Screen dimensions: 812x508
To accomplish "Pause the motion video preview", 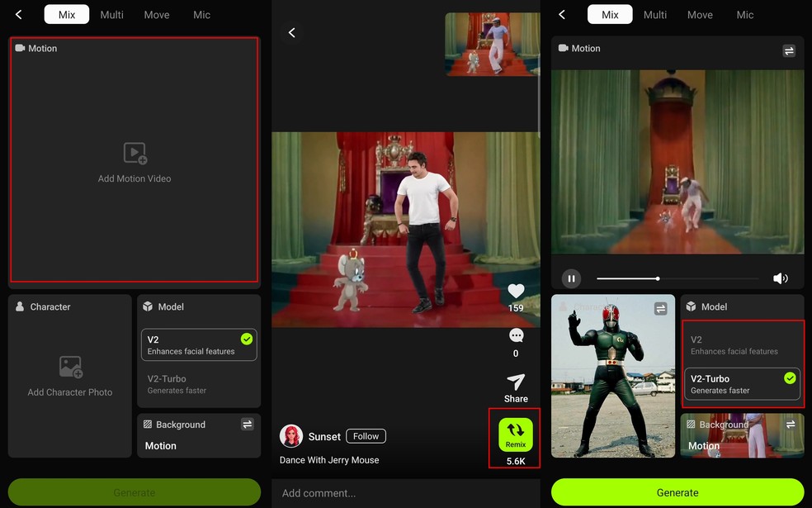I will [571, 278].
